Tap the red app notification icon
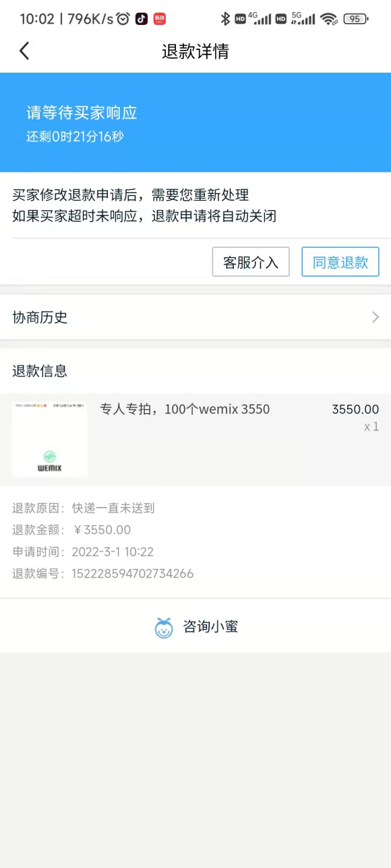The height and width of the screenshot is (868, 391). tap(160, 19)
